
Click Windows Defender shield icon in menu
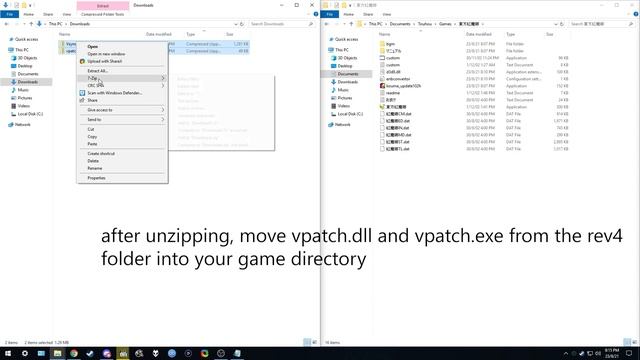tap(82, 93)
